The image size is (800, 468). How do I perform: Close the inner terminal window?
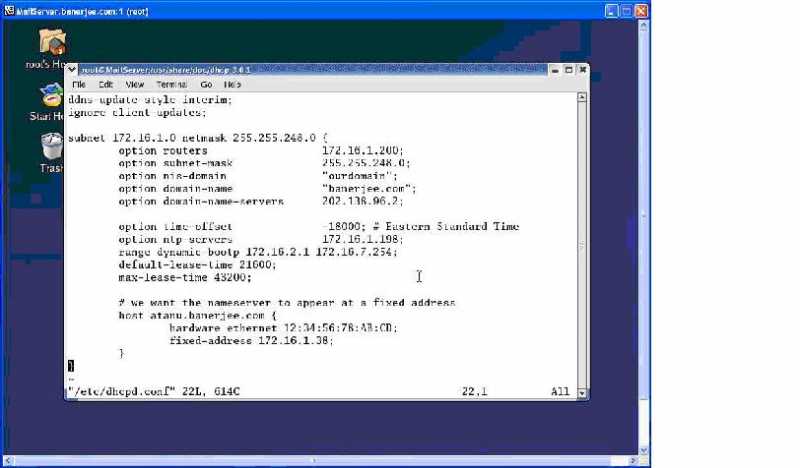point(582,69)
